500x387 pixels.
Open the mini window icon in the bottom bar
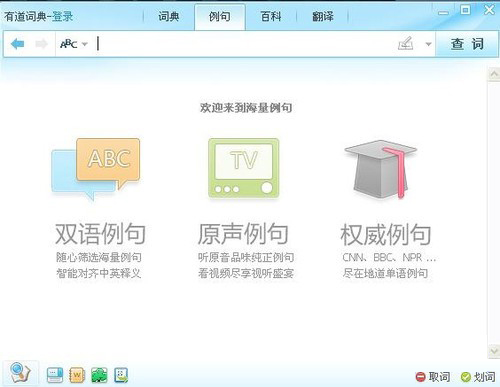pos(55,375)
